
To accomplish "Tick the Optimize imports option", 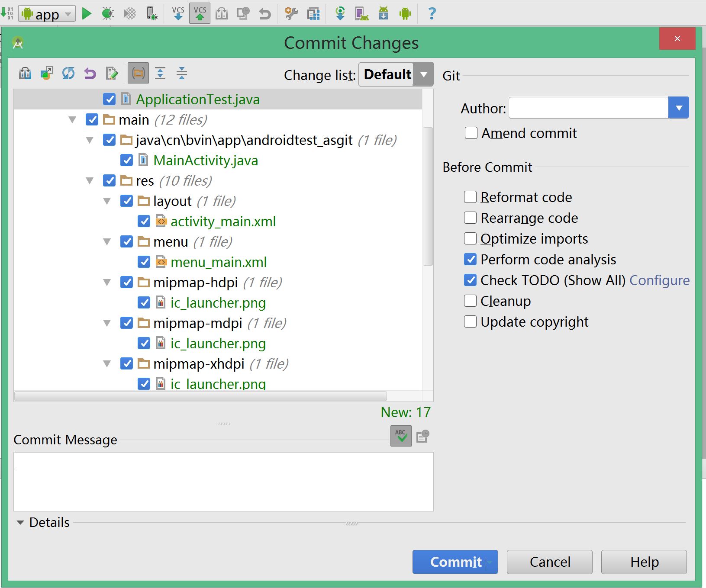I will 470,239.
